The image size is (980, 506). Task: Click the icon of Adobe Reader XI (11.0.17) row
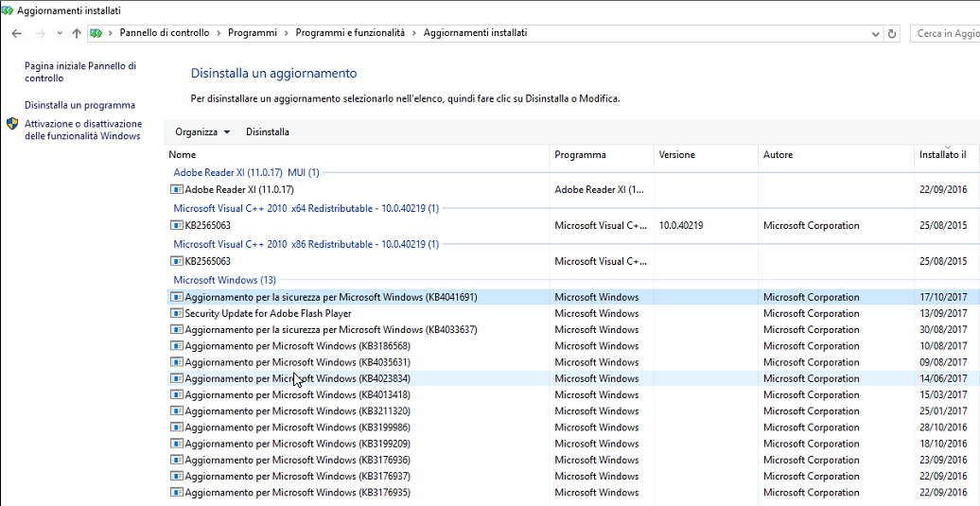pyautogui.click(x=177, y=189)
